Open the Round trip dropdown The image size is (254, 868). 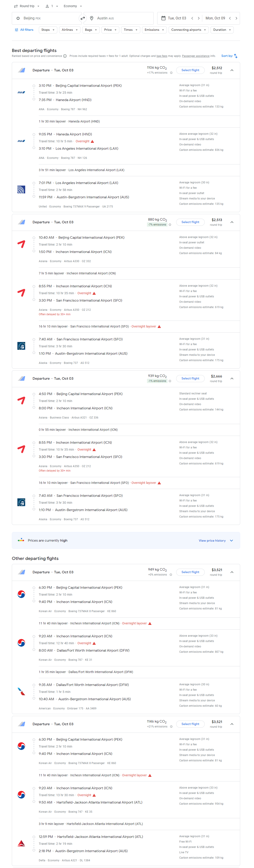click(x=27, y=6)
